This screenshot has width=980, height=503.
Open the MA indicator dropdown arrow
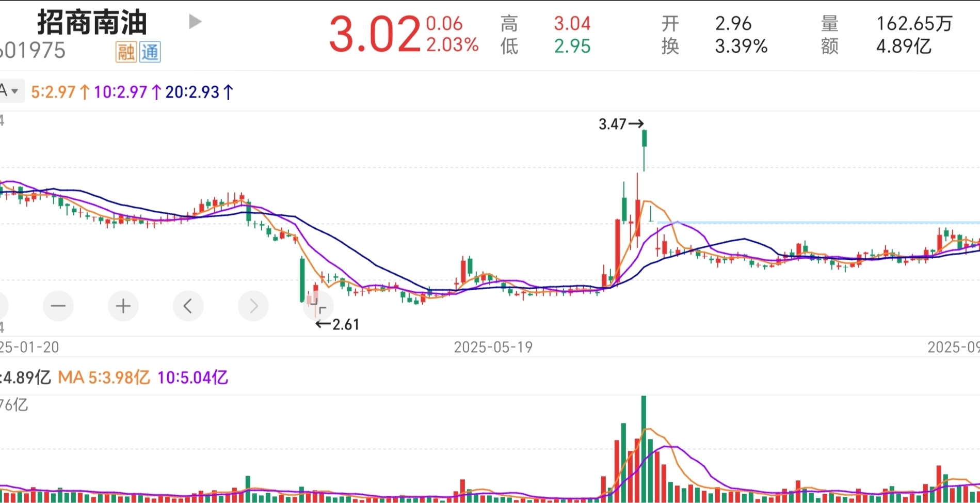(x=15, y=91)
